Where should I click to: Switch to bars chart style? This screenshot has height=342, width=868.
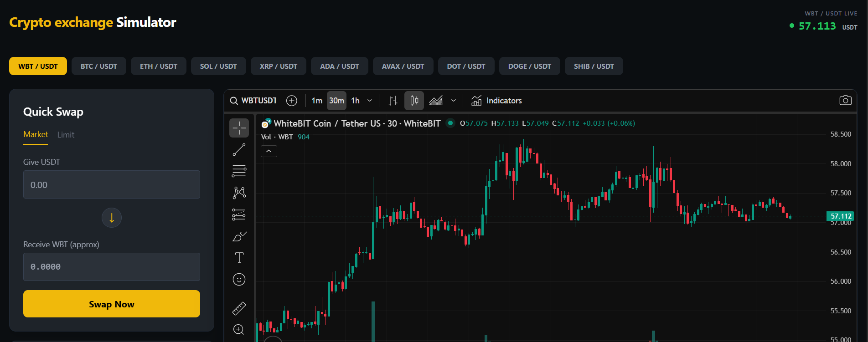coord(393,101)
